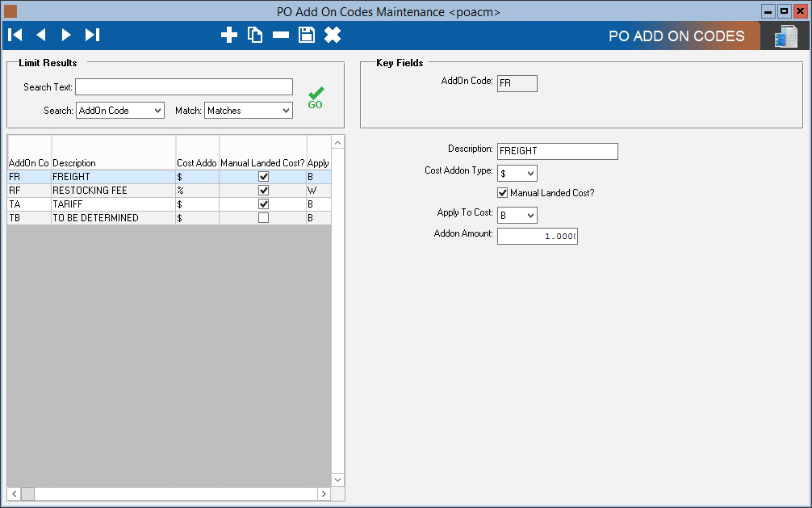812x508 pixels.
Task: Open the Search criteria dropdown
Action: (x=119, y=111)
